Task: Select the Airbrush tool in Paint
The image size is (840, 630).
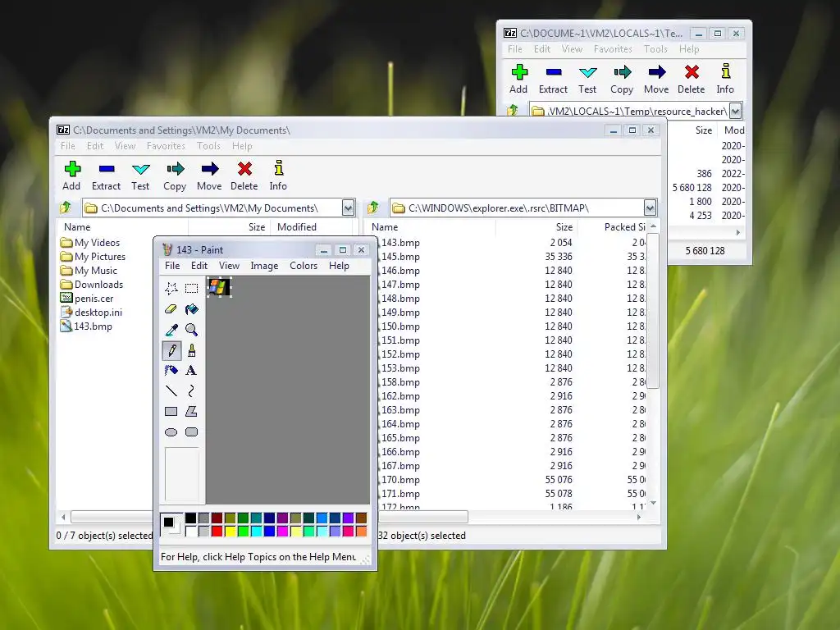Action: click(x=171, y=370)
